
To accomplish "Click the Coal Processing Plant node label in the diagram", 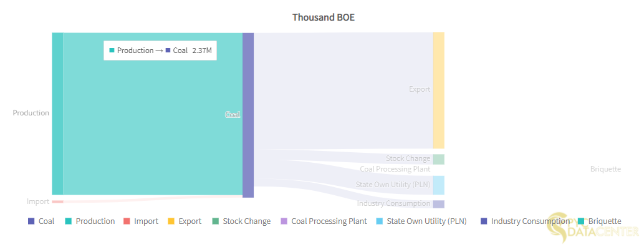I will coord(395,169).
